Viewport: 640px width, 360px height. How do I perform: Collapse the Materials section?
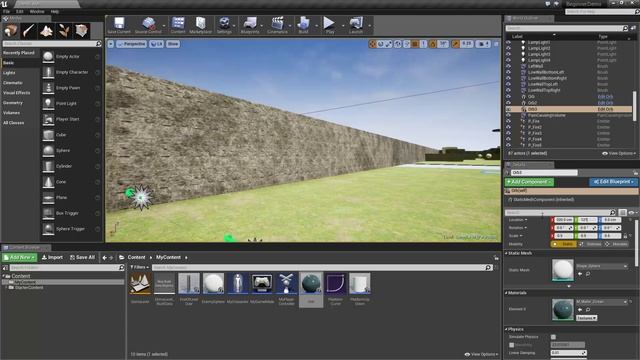point(507,293)
